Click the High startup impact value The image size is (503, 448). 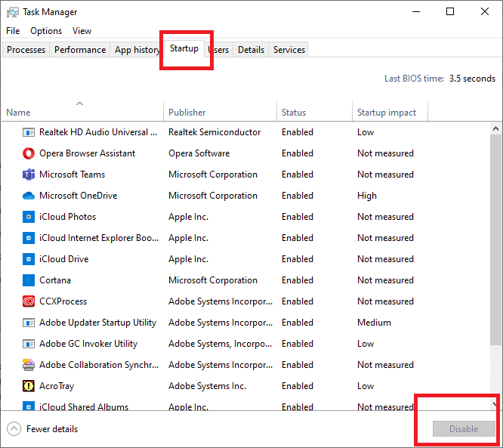tap(367, 196)
